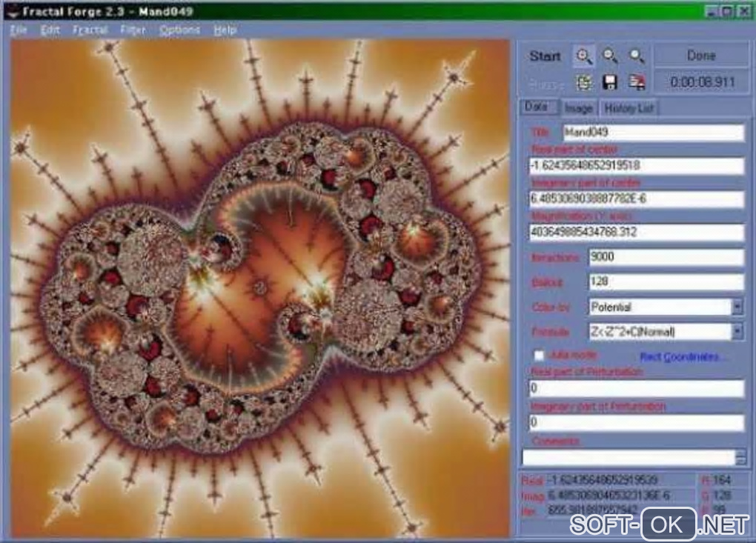This screenshot has width=756, height=543.
Task: Open the Edit menu
Action: click(50, 30)
